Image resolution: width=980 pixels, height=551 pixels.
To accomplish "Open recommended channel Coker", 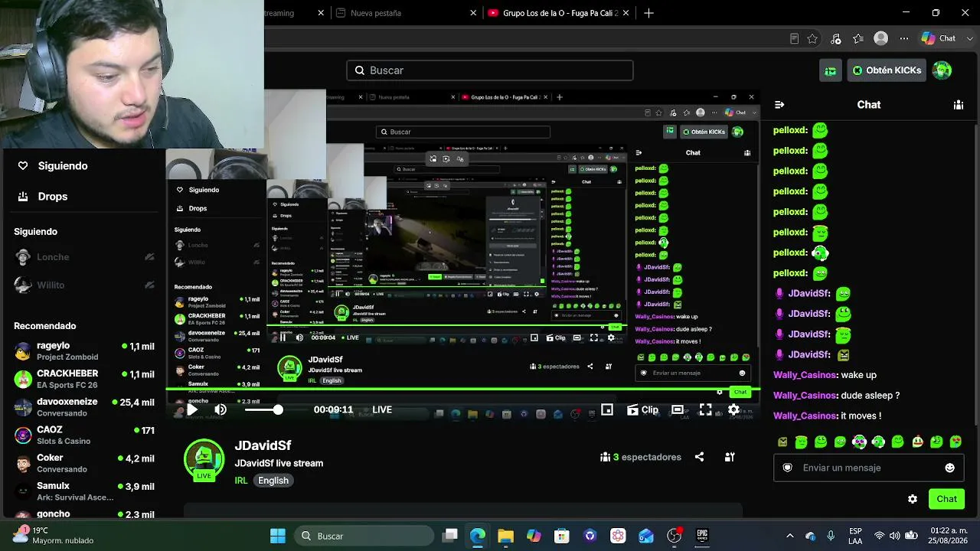I will 84,463.
